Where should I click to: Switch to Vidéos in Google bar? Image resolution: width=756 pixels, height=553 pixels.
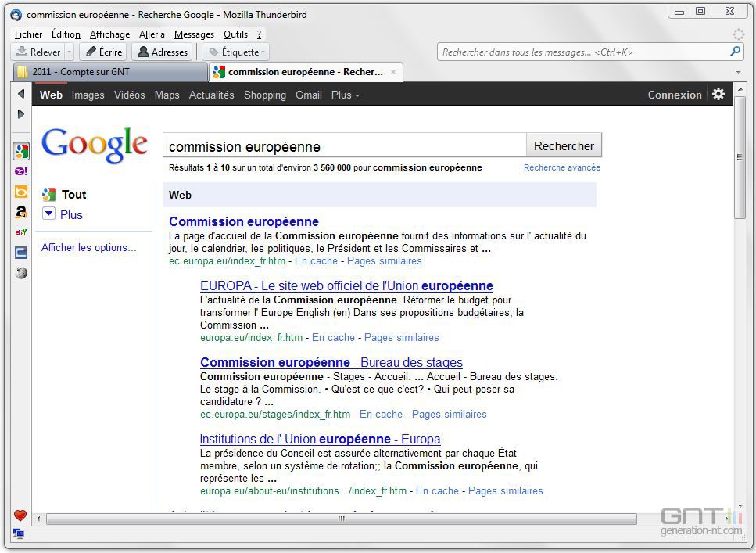point(129,95)
